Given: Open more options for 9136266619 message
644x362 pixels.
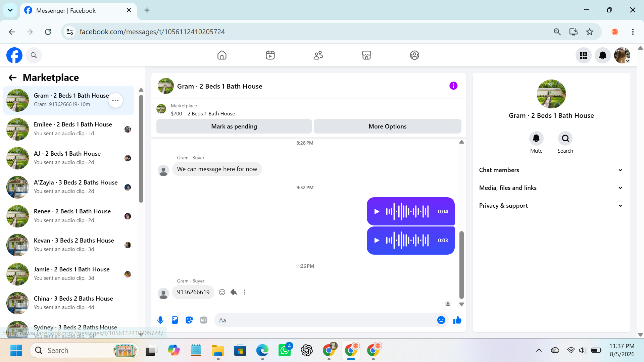Looking at the screenshot, I should [x=245, y=292].
